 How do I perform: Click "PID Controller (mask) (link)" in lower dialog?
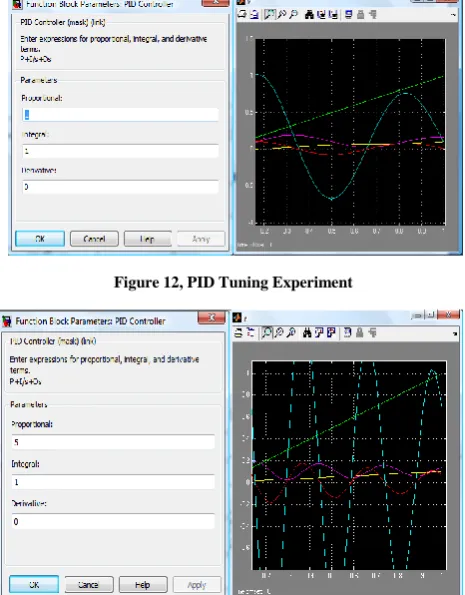[x=53, y=341]
